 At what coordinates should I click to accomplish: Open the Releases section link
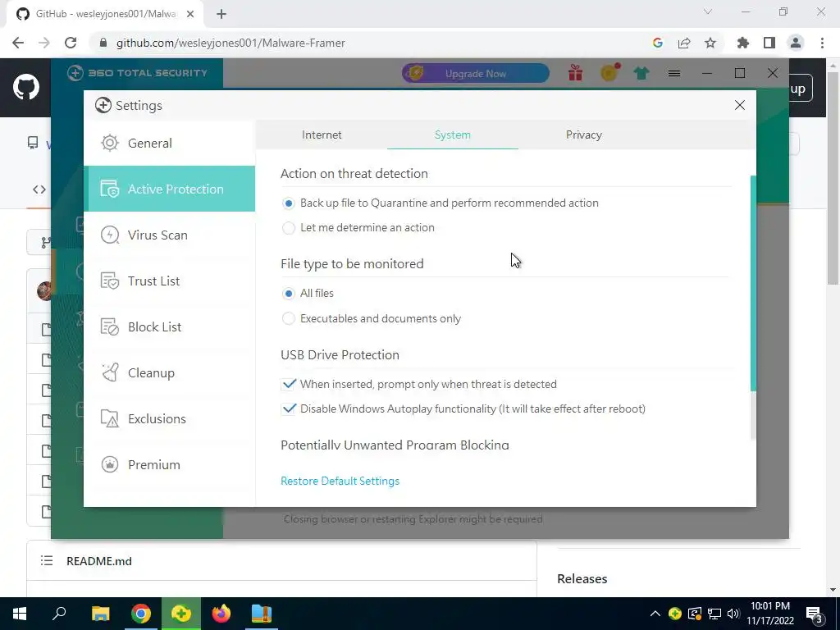tap(582, 578)
